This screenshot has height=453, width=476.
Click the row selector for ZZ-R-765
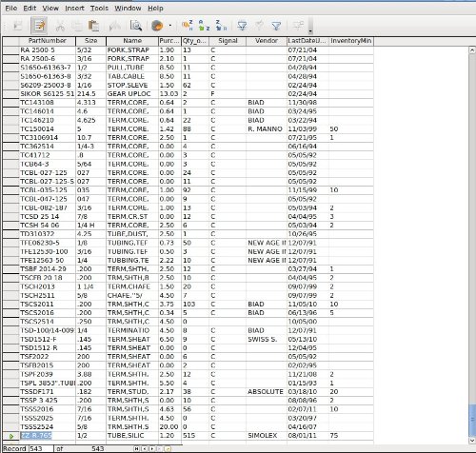coord(11,436)
